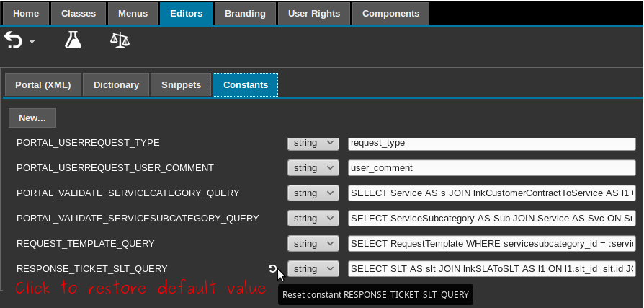Open the Snippets tab
644x308 pixels.
pyautogui.click(x=181, y=84)
